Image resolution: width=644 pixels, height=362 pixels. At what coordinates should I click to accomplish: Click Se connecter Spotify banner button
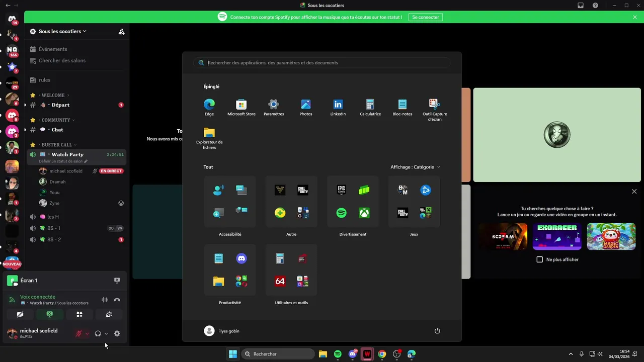[x=426, y=17]
